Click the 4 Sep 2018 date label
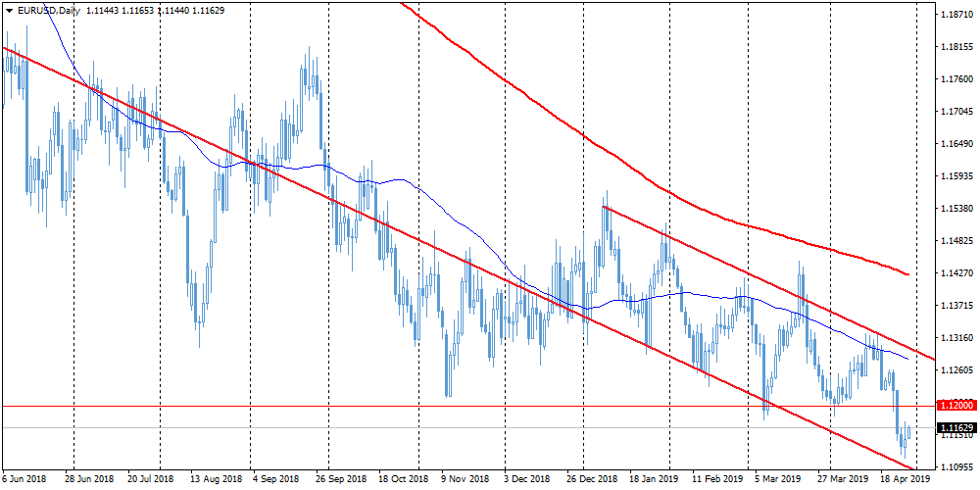The height and width of the screenshot is (490, 980). 274,479
